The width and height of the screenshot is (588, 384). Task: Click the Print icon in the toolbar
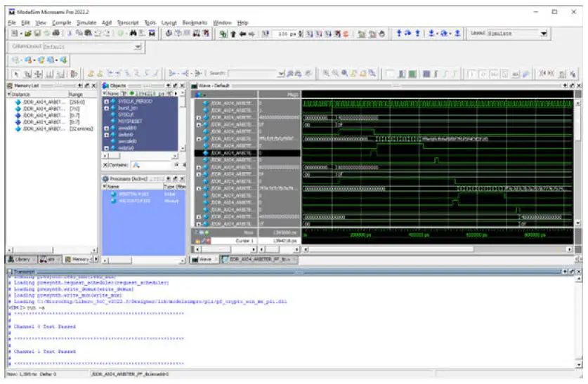[56, 34]
